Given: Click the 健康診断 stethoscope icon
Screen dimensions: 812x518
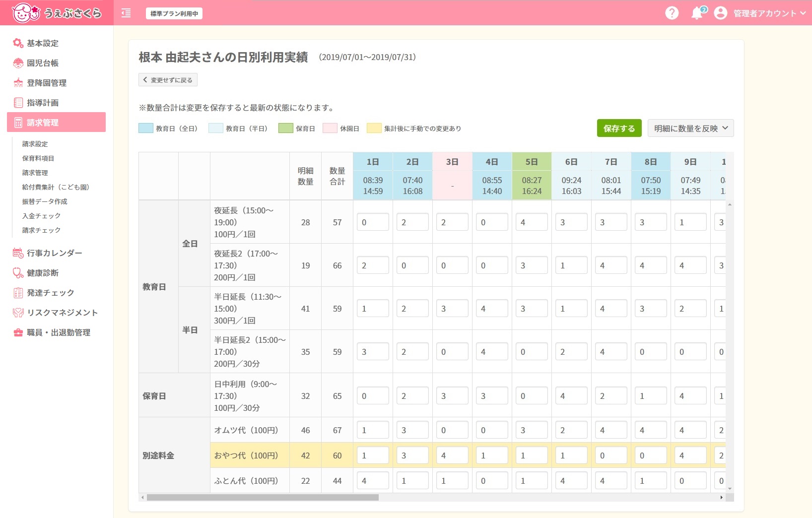Looking at the screenshot, I should coord(18,273).
